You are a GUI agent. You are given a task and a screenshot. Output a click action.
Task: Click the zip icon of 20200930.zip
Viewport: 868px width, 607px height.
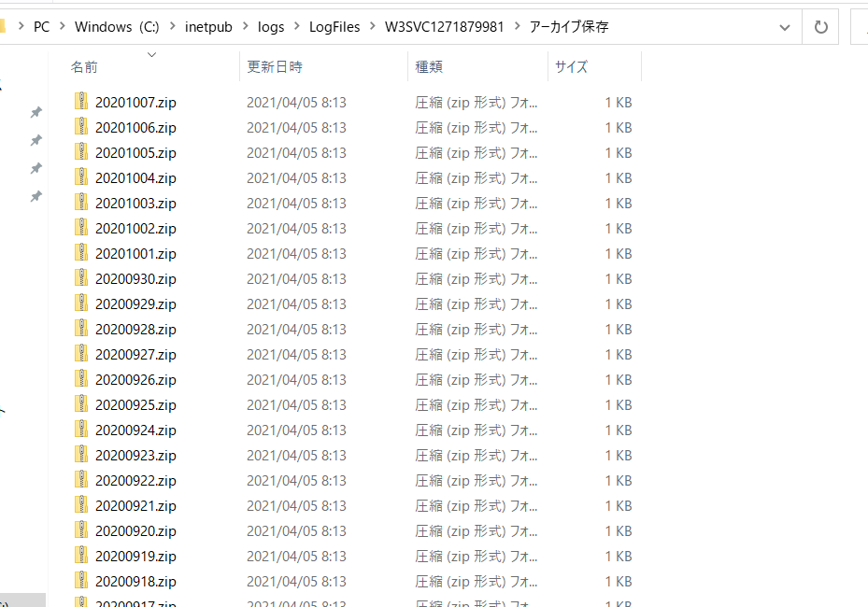pos(81,277)
